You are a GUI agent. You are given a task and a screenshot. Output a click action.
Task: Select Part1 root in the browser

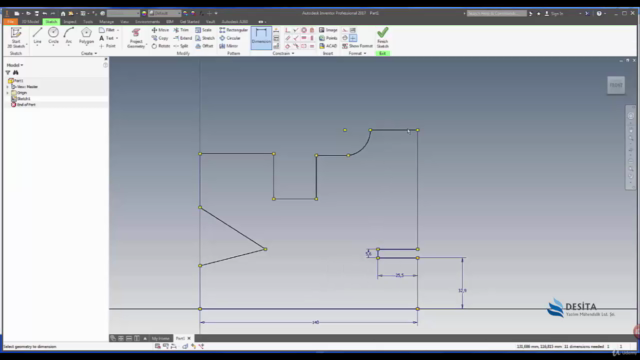click(x=16, y=81)
